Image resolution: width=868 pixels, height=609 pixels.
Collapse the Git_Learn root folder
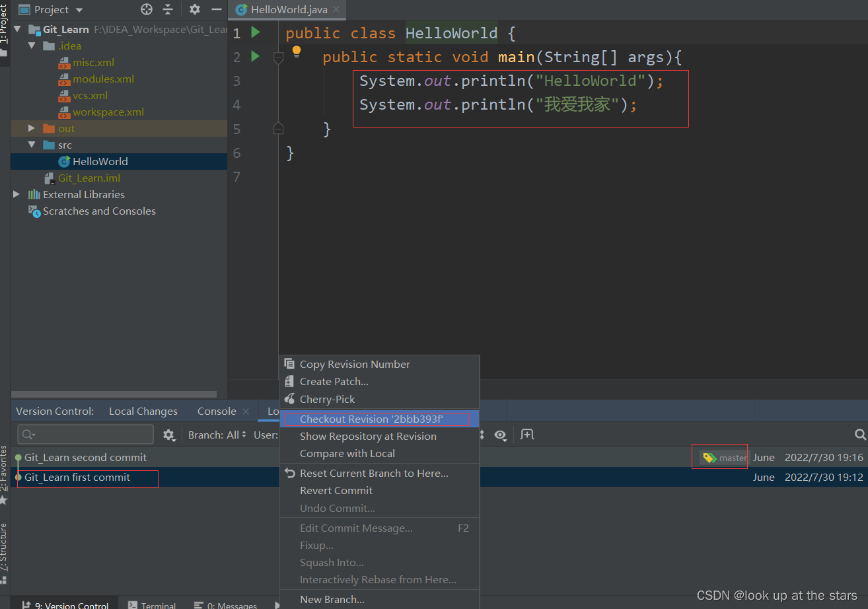point(17,30)
